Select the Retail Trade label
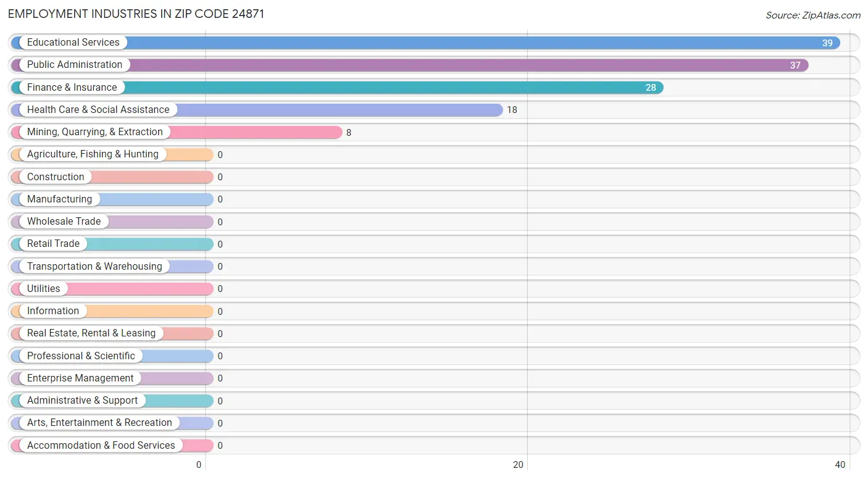 pyautogui.click(x=53, y=244)
